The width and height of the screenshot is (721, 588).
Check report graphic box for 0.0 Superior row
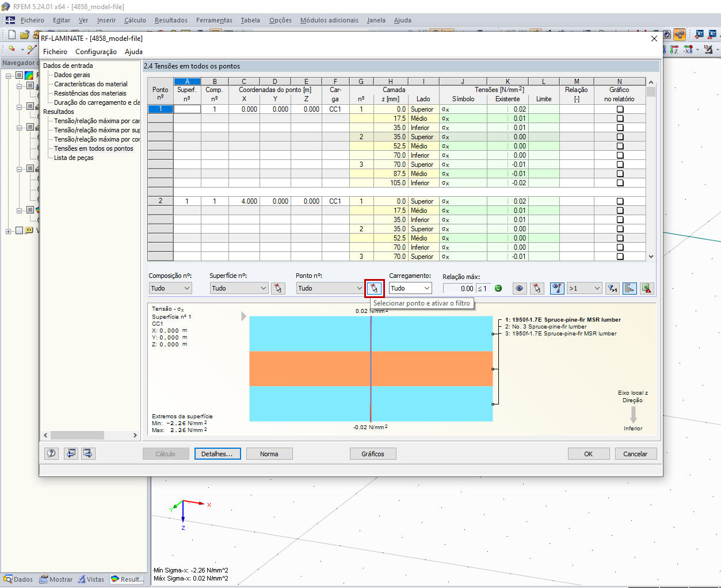pos(620,109)
